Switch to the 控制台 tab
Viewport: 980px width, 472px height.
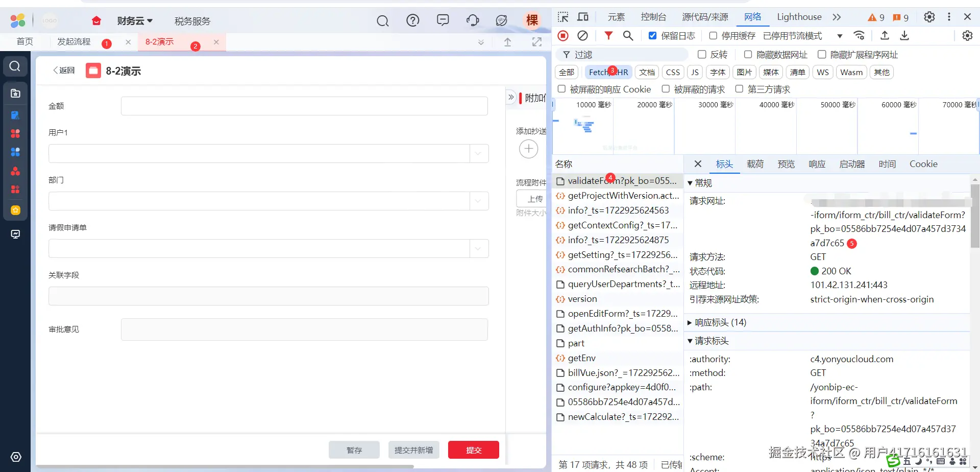point(653,17)
